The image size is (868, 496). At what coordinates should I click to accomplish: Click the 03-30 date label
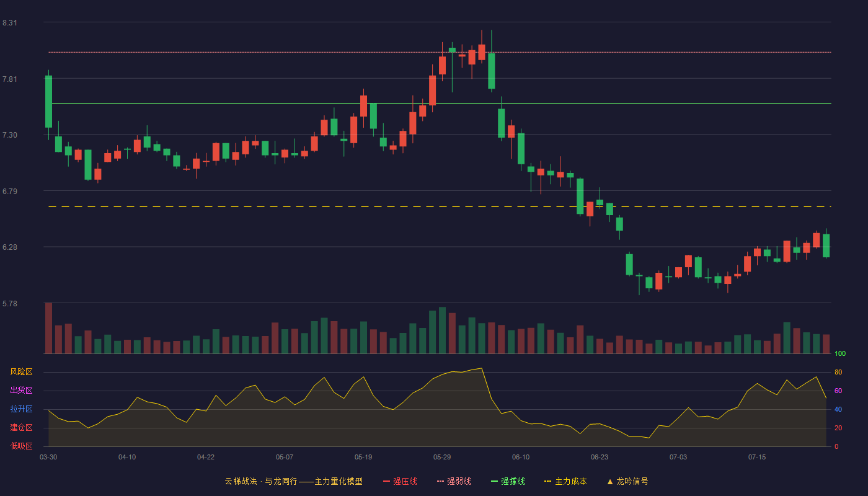click(48, 457)
